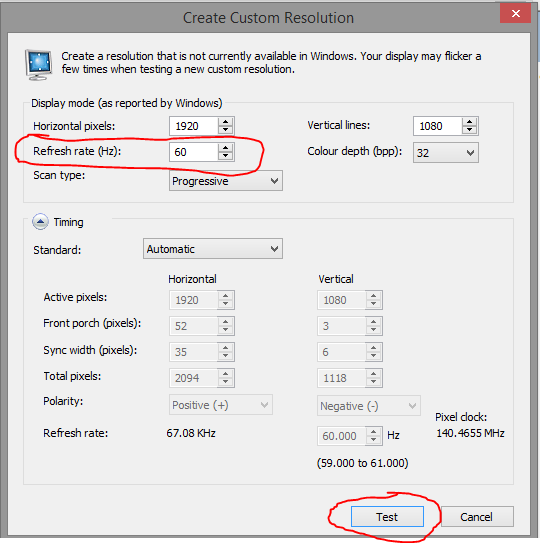Increase Refresh rate (Hz) with up arrow
The image size is (540, 543).
pos(225,148)
